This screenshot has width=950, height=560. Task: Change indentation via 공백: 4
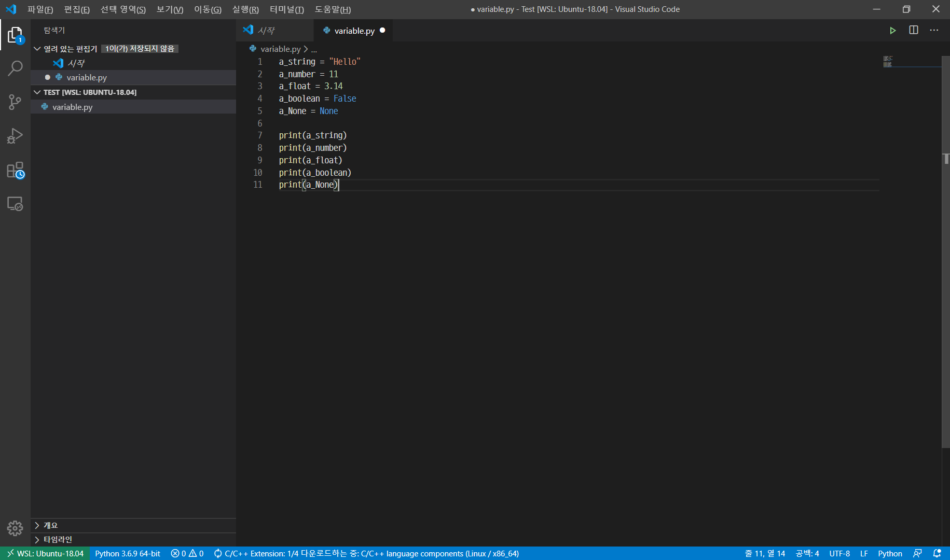tap(807, 553)
